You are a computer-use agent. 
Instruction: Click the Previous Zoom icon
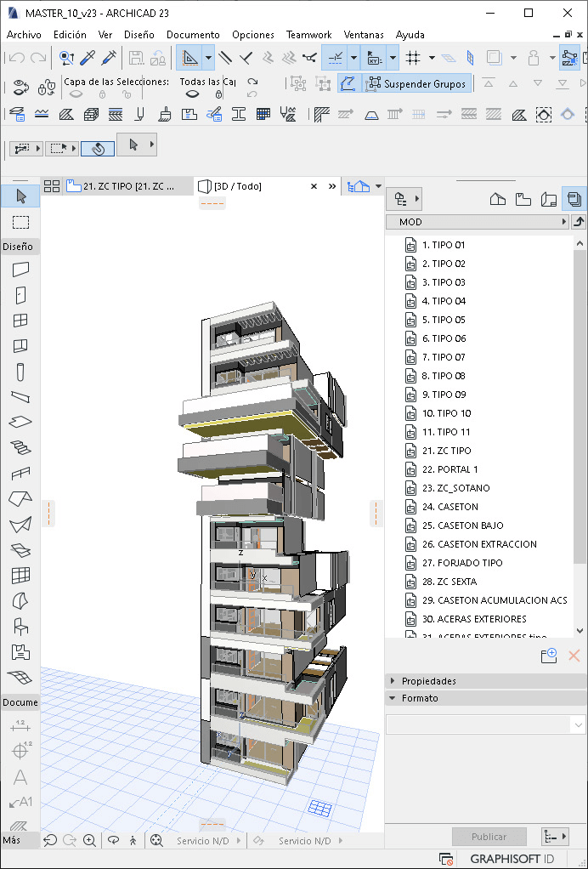[x=50, y=841]
